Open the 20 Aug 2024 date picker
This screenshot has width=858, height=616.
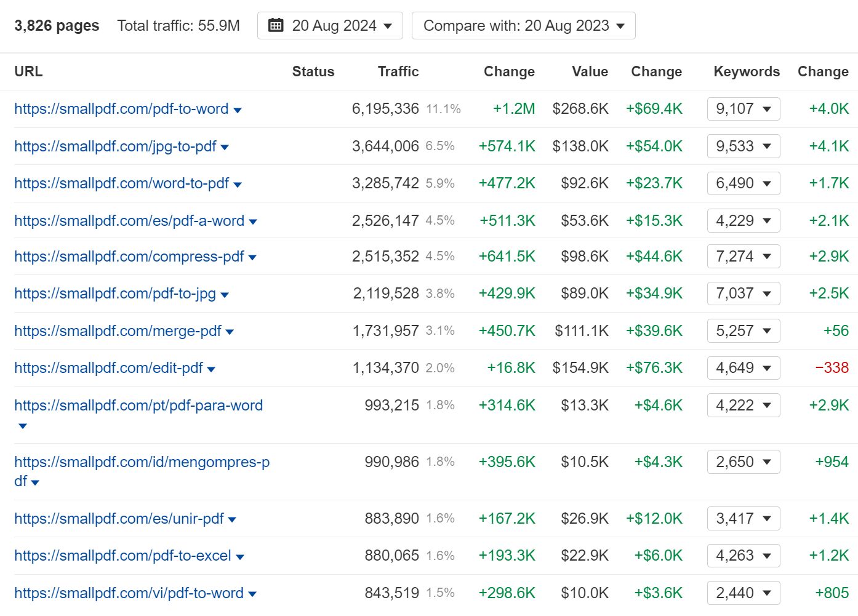tap(330, 26)
